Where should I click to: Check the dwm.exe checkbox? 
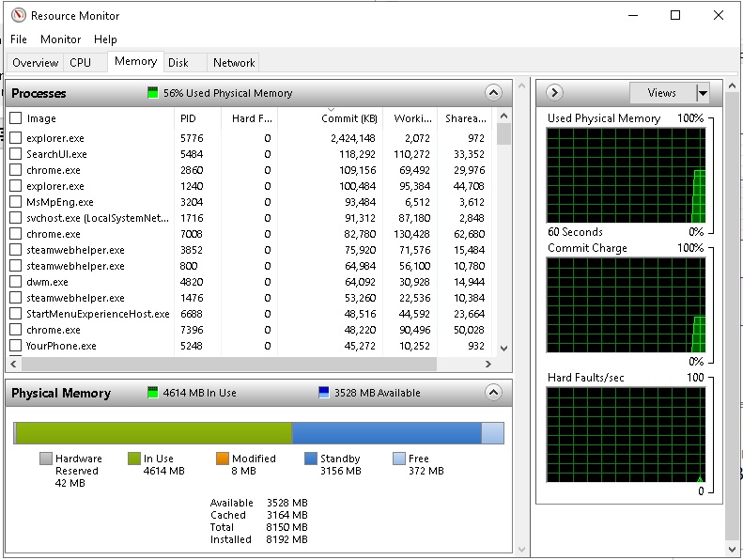[16, 282]
